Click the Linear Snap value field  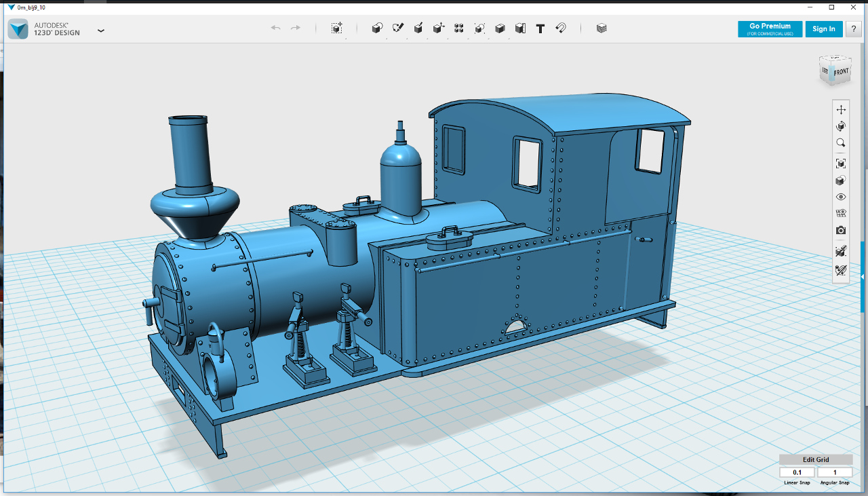pos(797,472)
